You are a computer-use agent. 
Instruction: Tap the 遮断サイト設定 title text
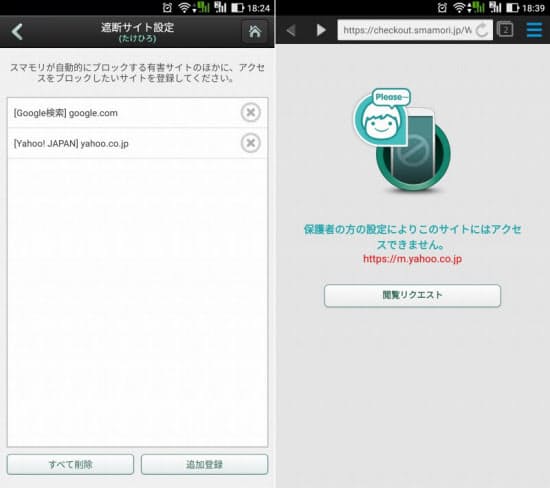[138, 27]
